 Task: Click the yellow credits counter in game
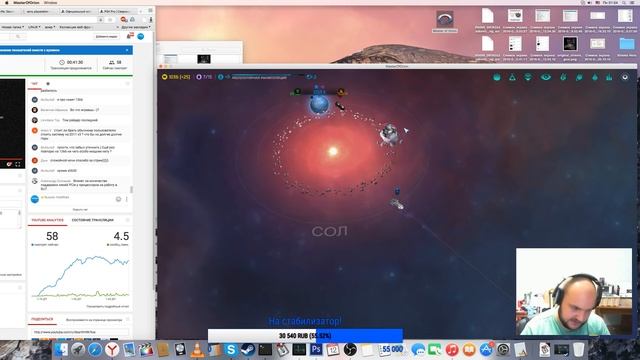[176, 77]
